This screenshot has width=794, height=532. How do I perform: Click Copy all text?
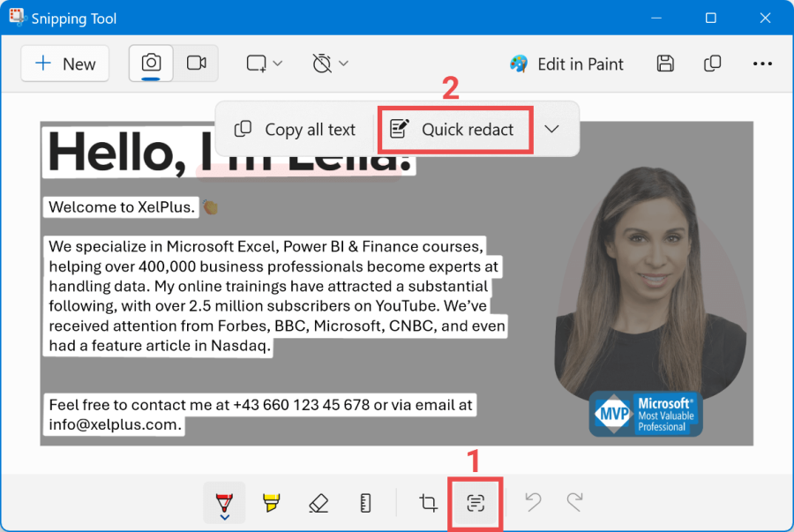295,130
